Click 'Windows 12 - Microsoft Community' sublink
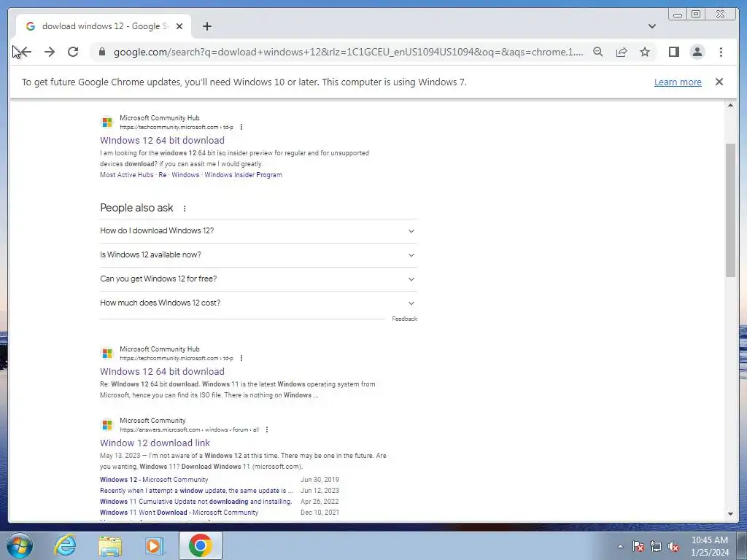Screen dimensions: 747x560 pyautogui.click(x=154, y=480)
